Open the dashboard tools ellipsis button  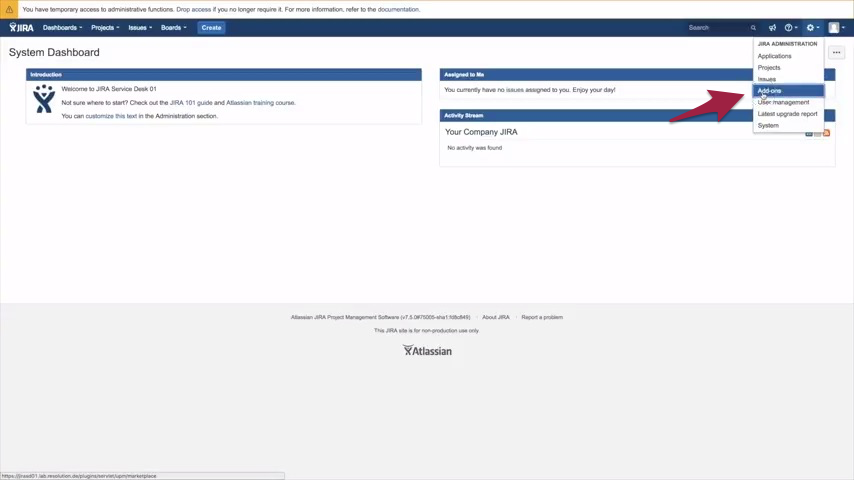click(837, 52)
